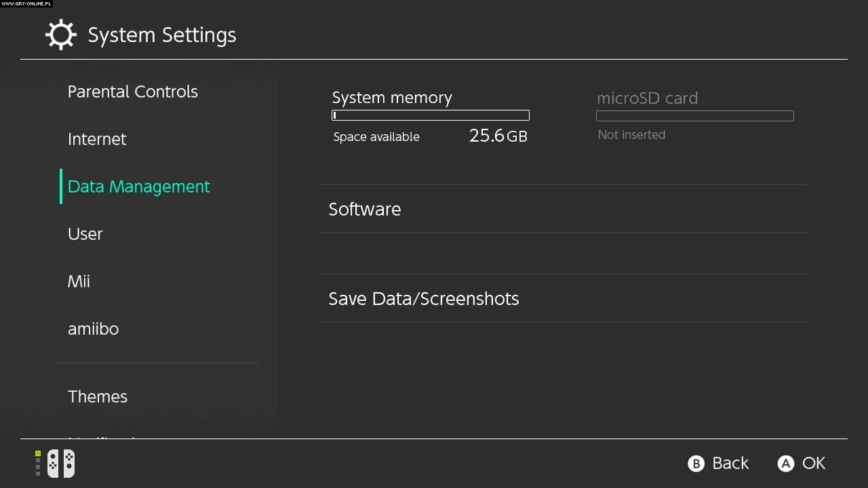Click the player LED indicator dots
The height and width of the screenshot is (488, 868).
pos(38,464)
